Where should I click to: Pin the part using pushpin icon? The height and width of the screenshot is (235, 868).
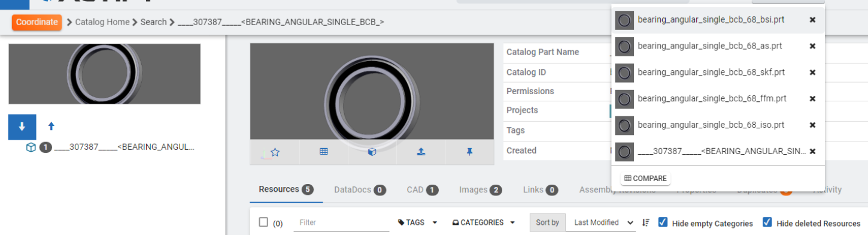coord(469,152)
